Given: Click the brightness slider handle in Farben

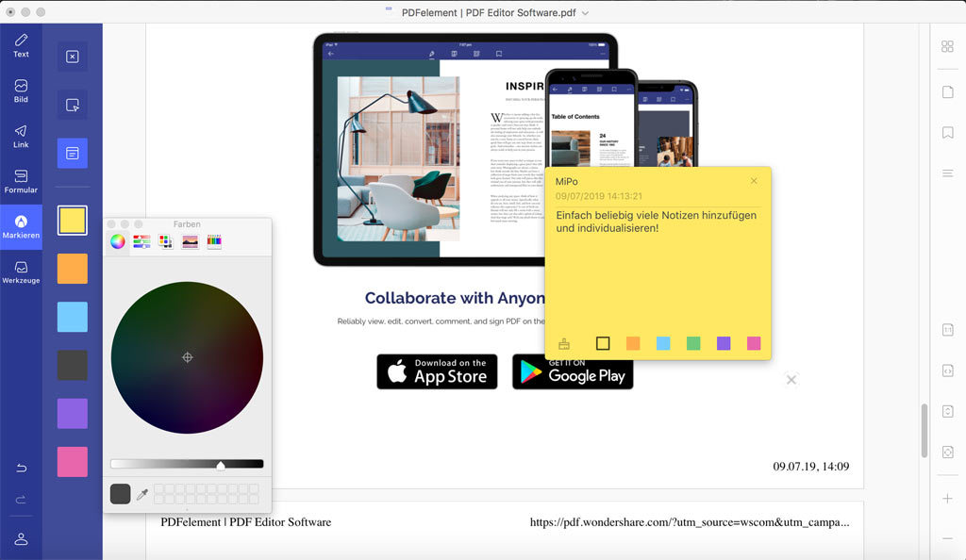Looking at the screenshot, I should coord(221,465).
